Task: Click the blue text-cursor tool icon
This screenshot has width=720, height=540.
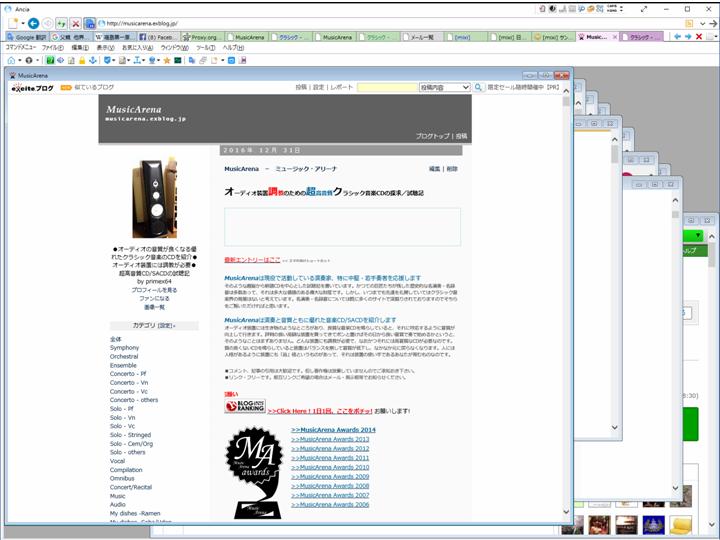Action: (137, 60)
